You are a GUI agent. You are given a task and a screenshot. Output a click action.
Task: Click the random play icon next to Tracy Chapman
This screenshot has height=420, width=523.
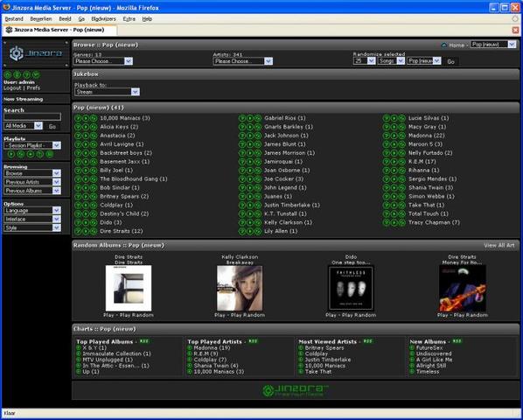[402, 222]
